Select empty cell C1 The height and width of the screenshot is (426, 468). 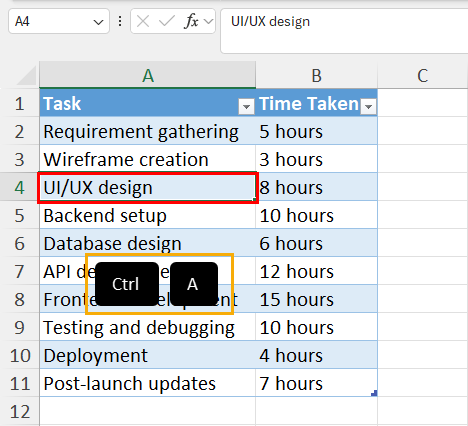(x=423, y=103)
